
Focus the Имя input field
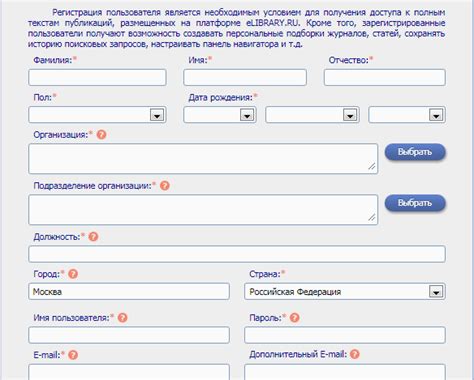pyautogui.click(x=245, y=78)
